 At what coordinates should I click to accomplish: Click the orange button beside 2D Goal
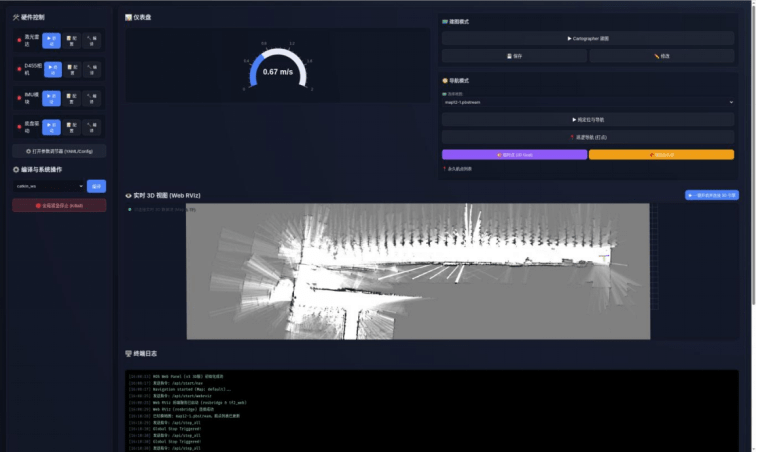[661, 155]
